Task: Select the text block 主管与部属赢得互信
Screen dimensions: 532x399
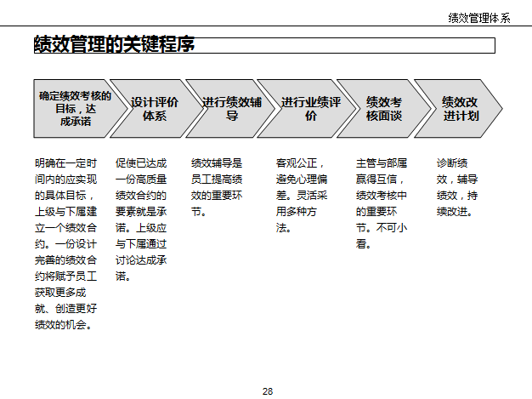Action: pyautogui.click(x=382, y=203)
